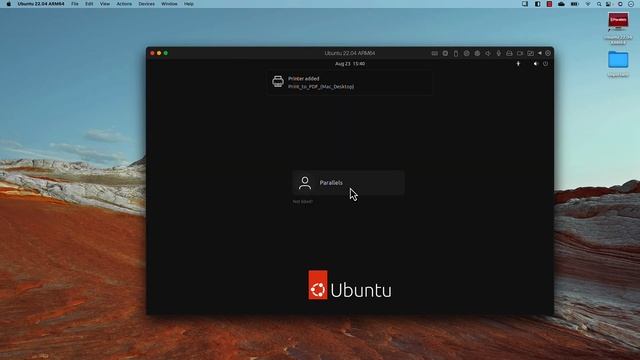Screen dimensions: 640x360
Task: Open the Actions menu
Action: [124, 4]
